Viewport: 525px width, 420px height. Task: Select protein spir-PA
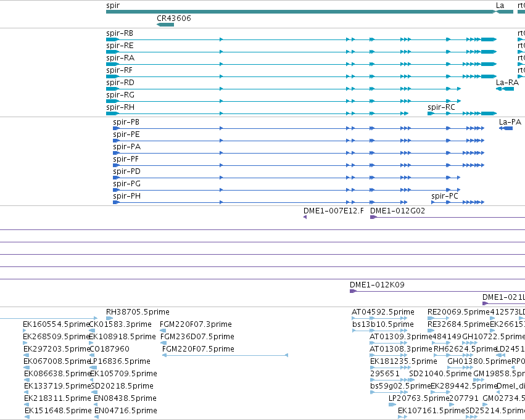pos(299,153)
